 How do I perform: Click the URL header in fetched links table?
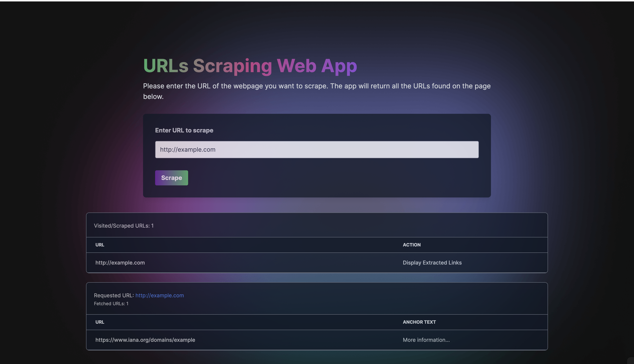click(100, 322)
